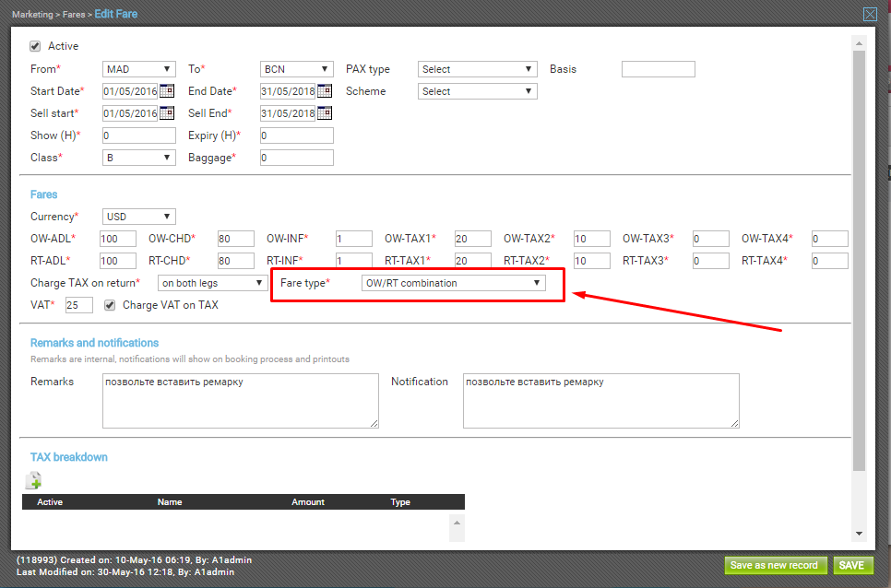Open the Scheme dropdown

tap(478, 91)
